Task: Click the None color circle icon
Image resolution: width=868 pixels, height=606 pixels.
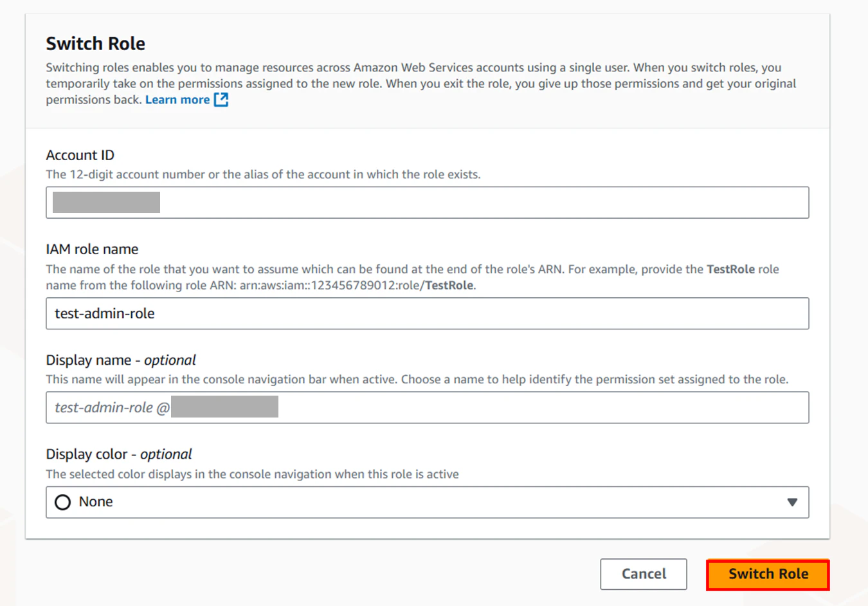Action: [x=62, y=502]
